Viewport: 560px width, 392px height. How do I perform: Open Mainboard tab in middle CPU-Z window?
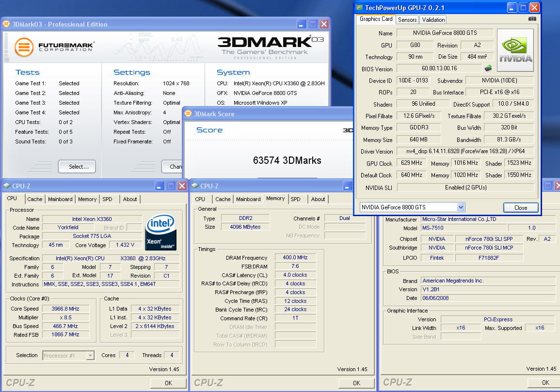(x=248, y=199)
